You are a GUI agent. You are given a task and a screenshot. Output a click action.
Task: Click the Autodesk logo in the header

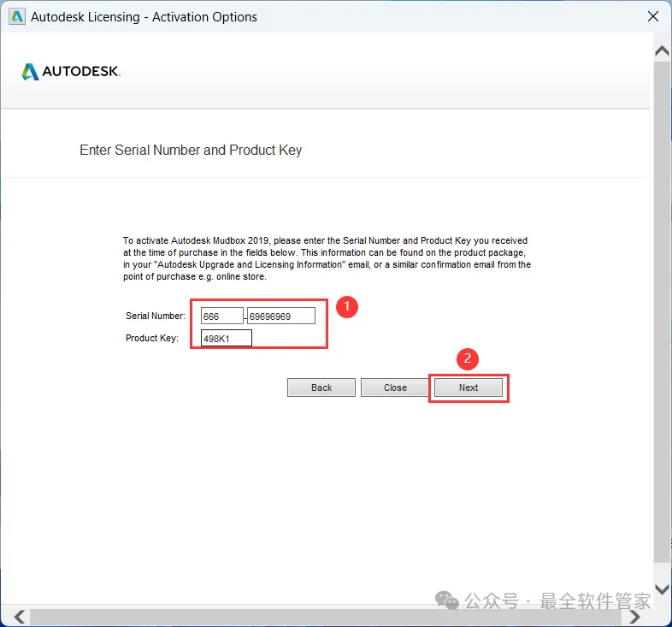tap(71, 72)
